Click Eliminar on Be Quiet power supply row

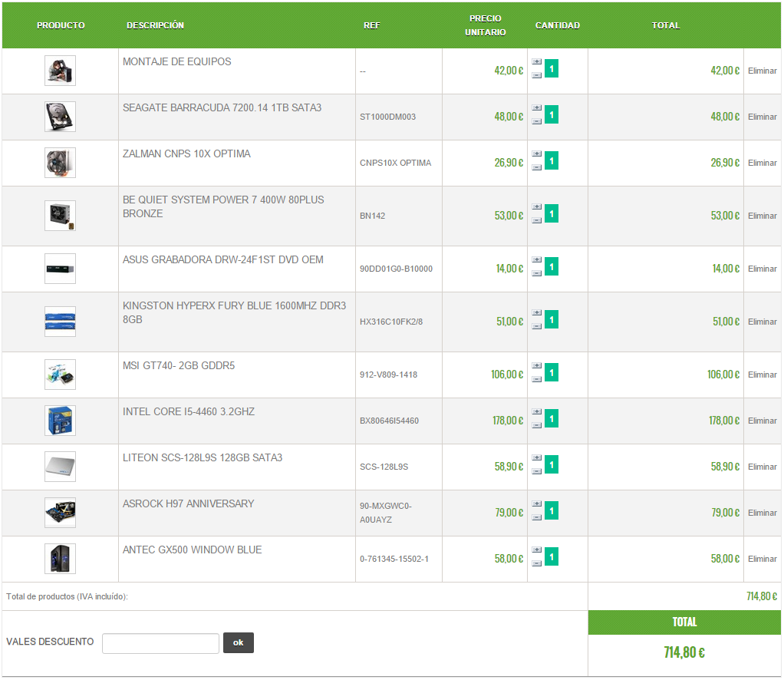[x=762, y=216]
